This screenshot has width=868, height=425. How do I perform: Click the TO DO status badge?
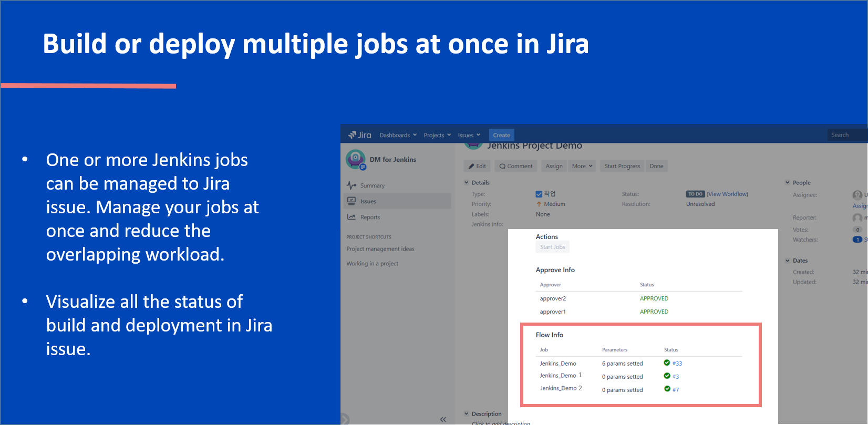(x=695, y=194)
